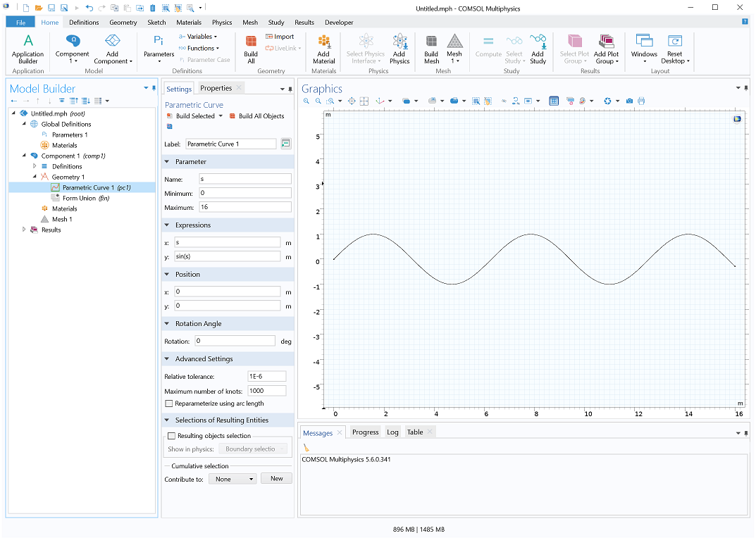Click the Delete trash icon in quick access toolbar
Viewport: 756px width, 538px height.
pos(152,8)
